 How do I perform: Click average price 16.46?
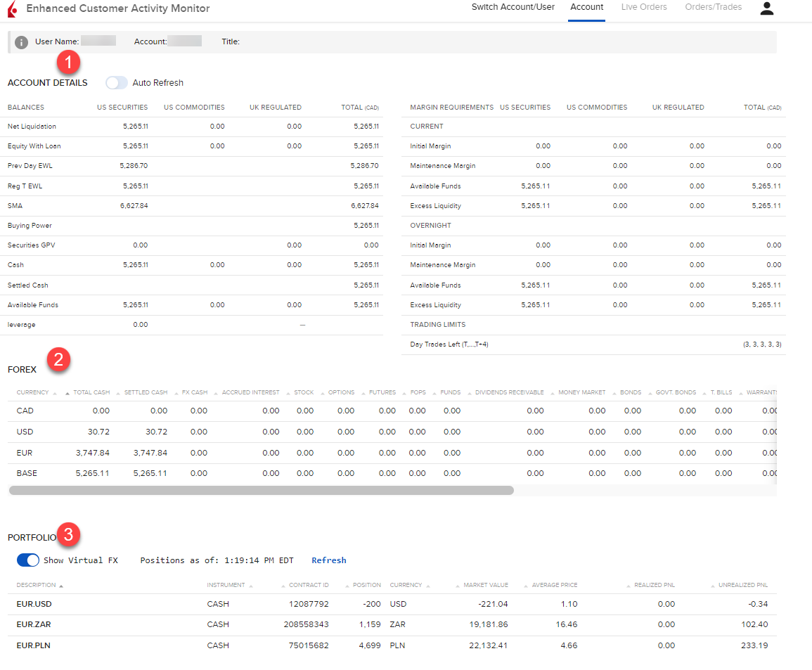coord(567,625)
